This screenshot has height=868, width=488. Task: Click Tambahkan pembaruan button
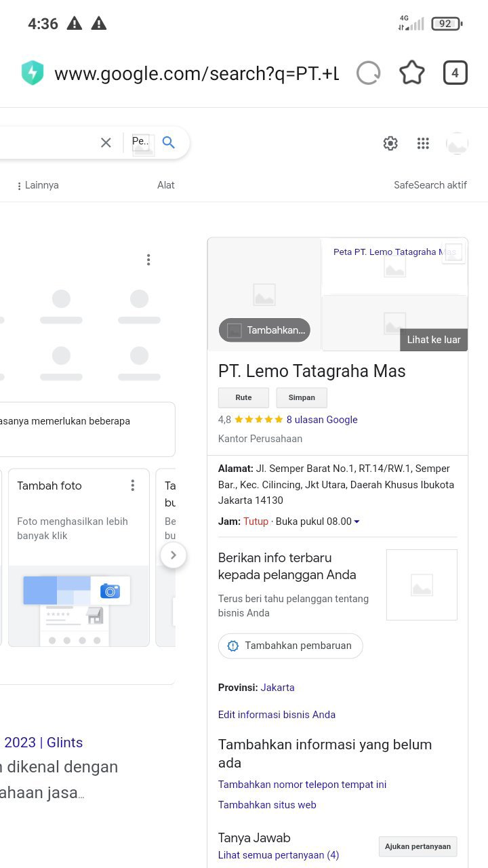pos(291,646)
